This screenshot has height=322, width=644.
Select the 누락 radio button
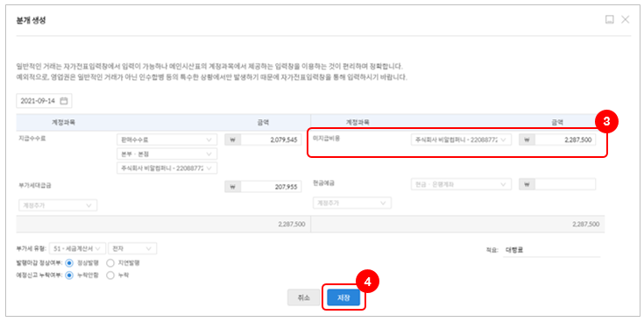(110, 275)
